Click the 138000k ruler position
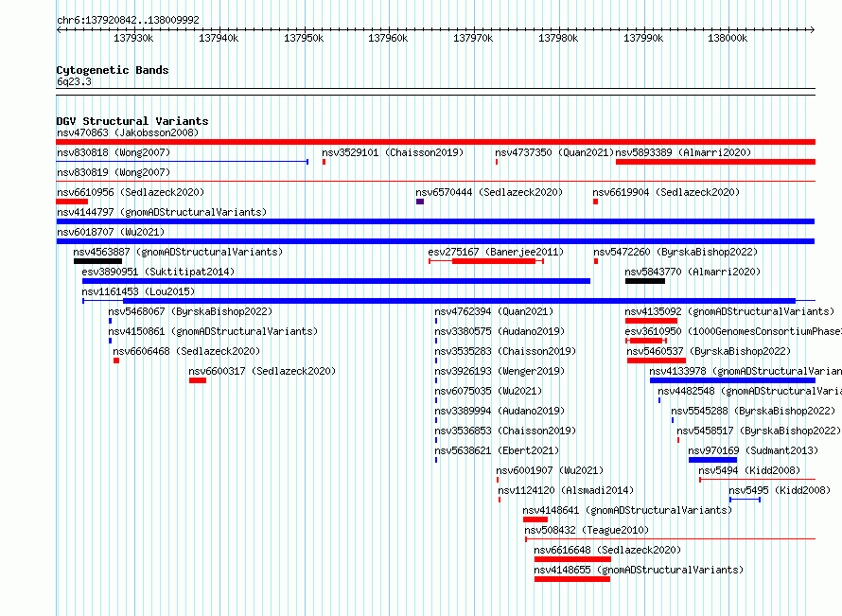Image resolution: width=842 pixels, height=616 pixels. point(728,38)
